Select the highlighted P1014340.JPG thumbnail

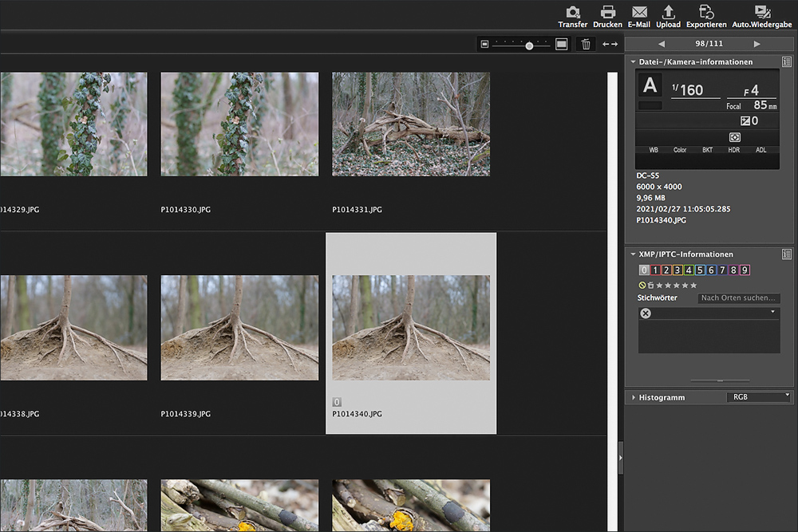[411, 328]
